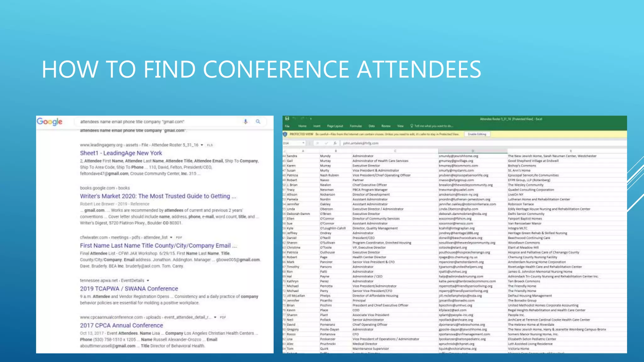Expand the tennessee.apwa.net EventDetails result arrow
Image resolution: width=644 pixels, height=362 pixels.
click(148, 280)
